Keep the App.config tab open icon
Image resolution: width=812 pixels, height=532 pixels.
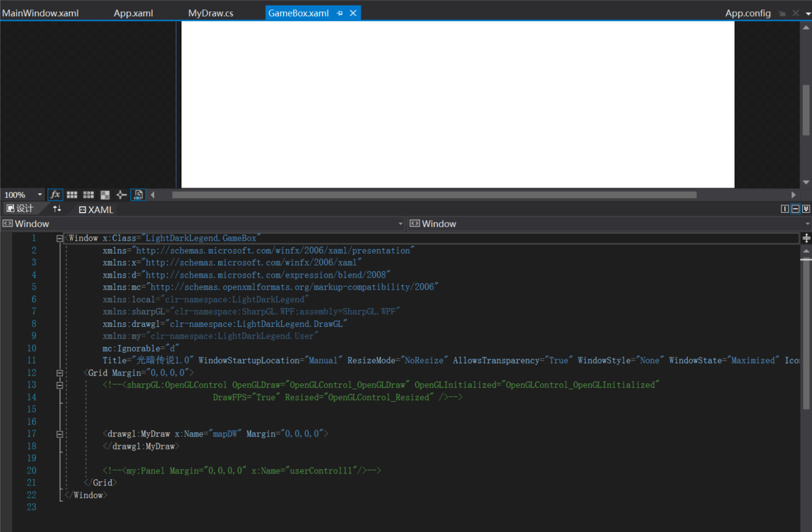(782, 13)
